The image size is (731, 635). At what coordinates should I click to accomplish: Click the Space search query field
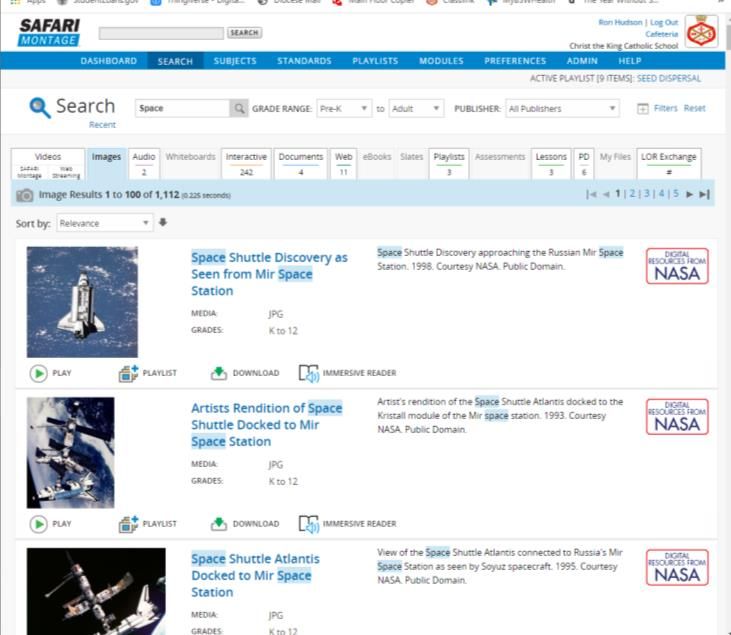coord(182,108)
